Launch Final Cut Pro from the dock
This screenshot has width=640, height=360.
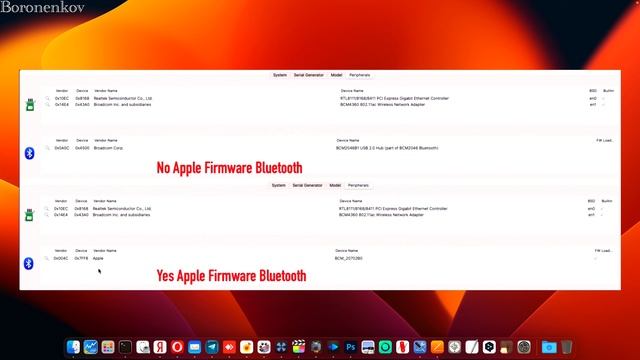click(299, 347)
